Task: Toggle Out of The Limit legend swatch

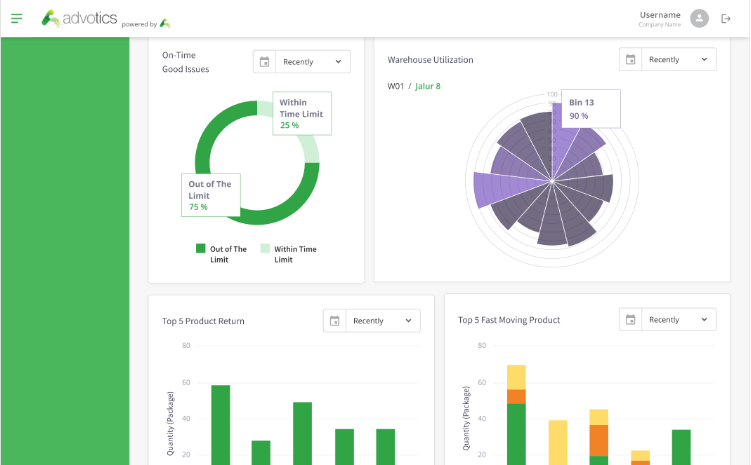Action: click(x=201, y=248)
